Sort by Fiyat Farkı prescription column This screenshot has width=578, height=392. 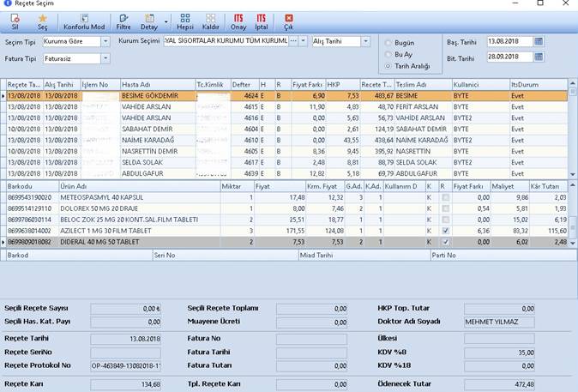point(308,84)
